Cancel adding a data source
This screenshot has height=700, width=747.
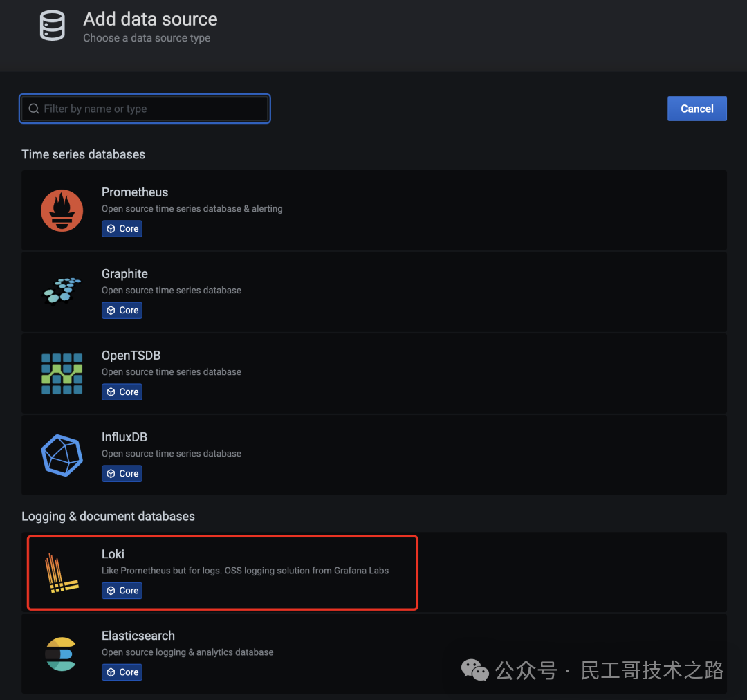pos(697,109)
